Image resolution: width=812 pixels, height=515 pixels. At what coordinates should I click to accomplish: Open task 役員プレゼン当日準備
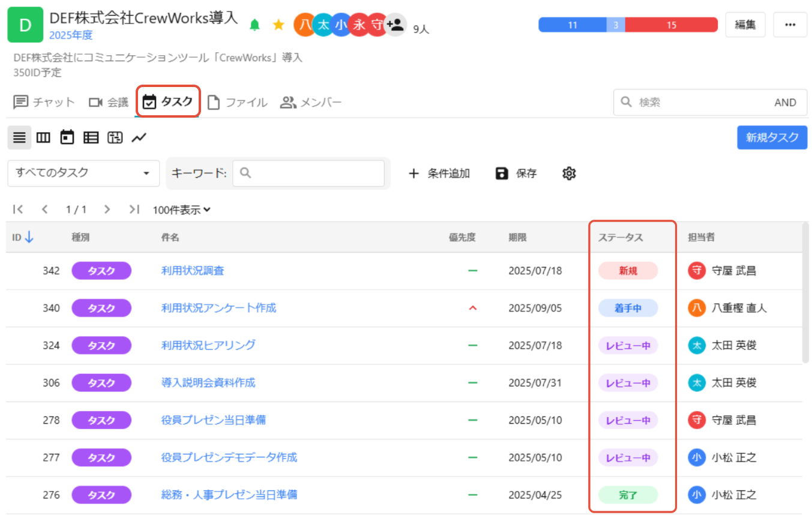(214, 420)
